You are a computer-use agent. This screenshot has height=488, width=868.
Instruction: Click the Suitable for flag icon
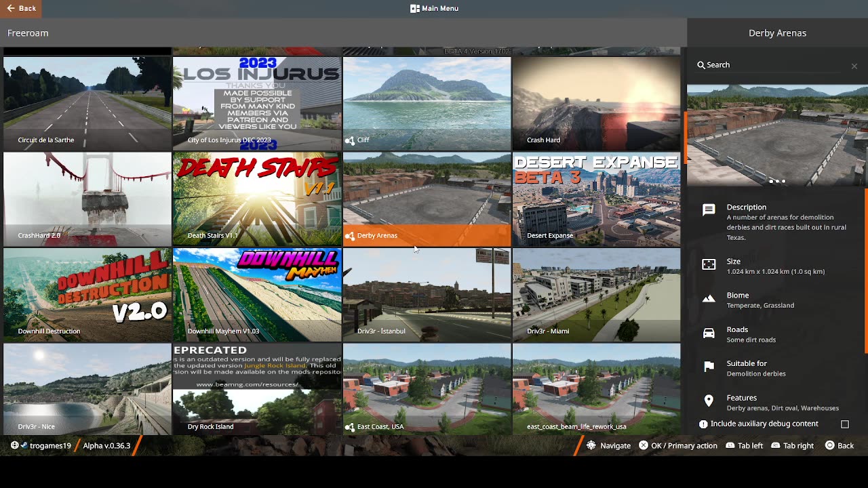tap(709, 367)
